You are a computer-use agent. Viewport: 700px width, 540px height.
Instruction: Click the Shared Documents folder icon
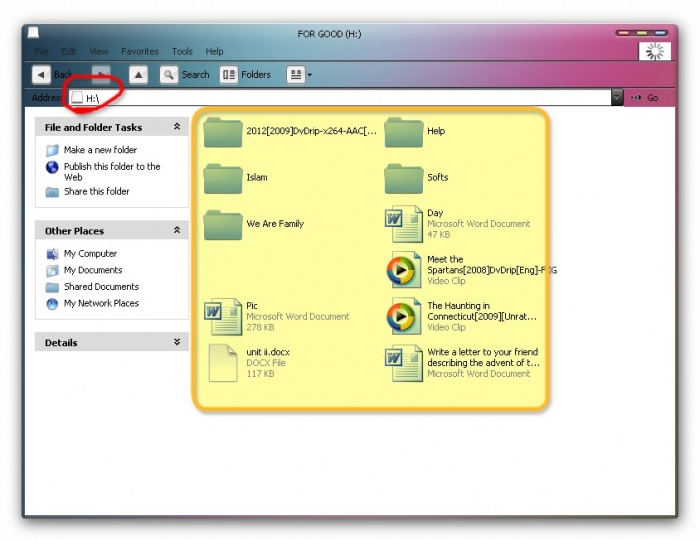coord(52,287)
